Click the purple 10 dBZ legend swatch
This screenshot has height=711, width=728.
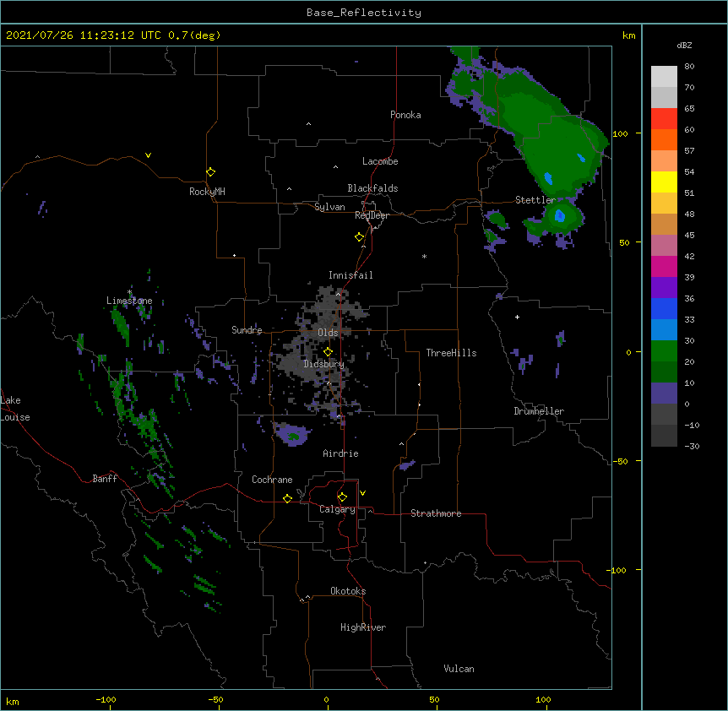point(664,393)
